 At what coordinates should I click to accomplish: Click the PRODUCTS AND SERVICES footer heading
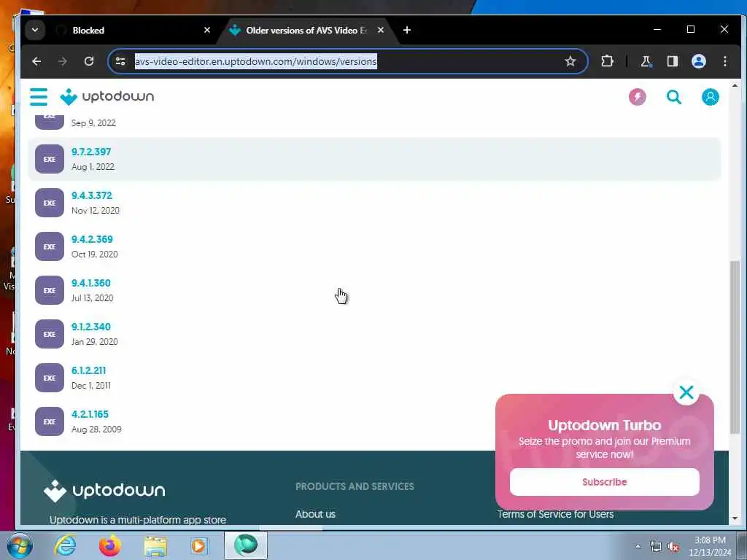click(x=355, y=486)
